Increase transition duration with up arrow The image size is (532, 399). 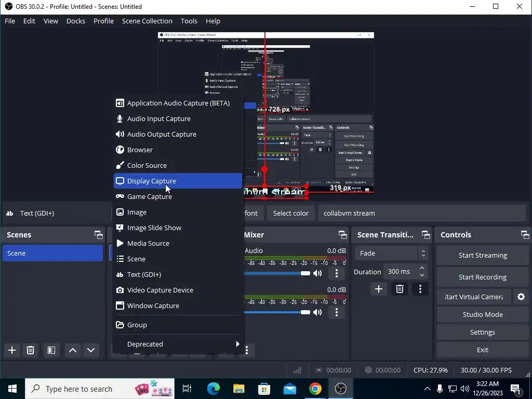point(422,268)
